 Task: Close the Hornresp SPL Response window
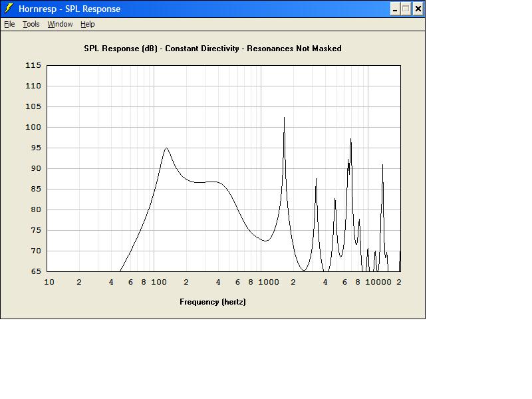[418, 9]
